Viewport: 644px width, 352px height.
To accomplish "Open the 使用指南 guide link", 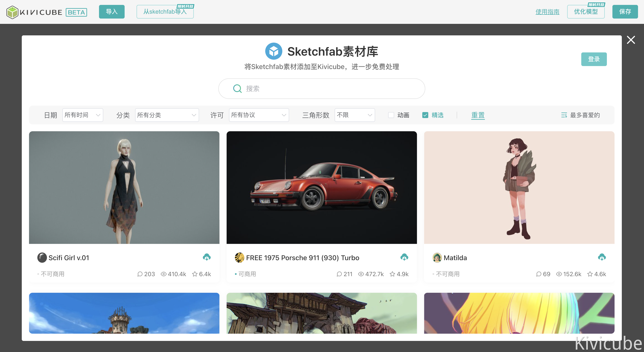I will 547,12.
